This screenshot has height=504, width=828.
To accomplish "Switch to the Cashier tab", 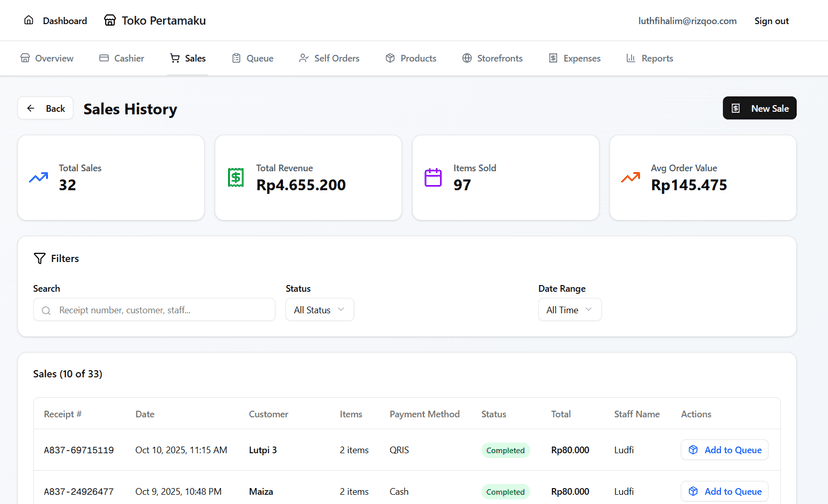I will coord(121,58).
